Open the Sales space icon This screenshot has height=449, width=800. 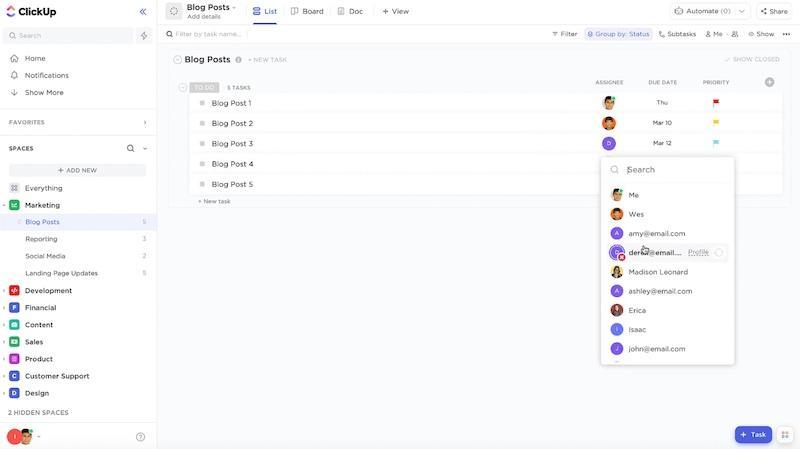(x=14, y=342)
